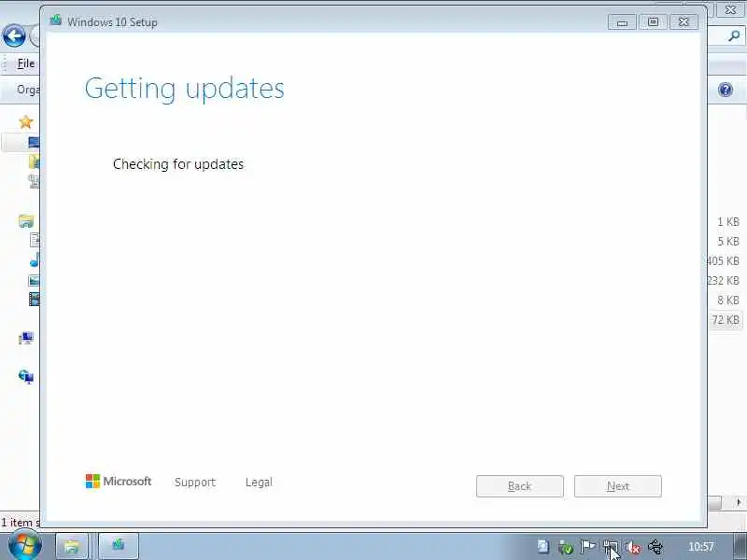
Task: Click the Back button in Windows 10 Setup
Action: (520, 486)
